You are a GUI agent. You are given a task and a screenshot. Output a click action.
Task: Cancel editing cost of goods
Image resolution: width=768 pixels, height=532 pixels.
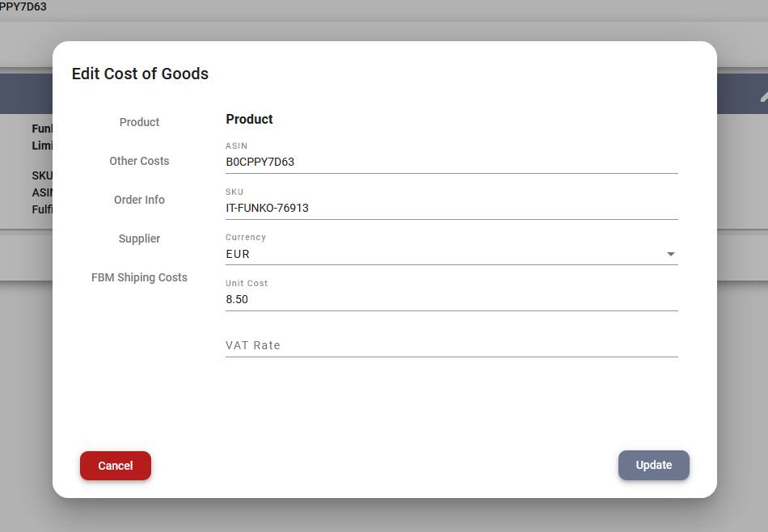coord(116,466)
